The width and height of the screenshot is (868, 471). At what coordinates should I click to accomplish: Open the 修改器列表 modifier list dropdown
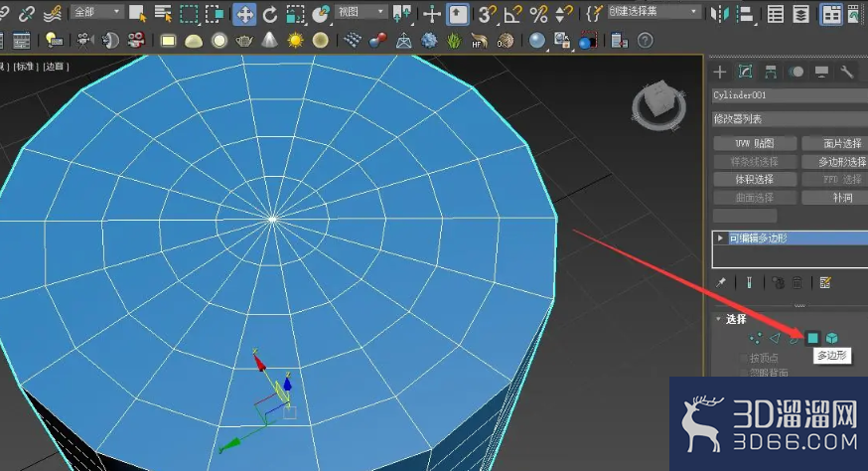click(x=790, y=119)
